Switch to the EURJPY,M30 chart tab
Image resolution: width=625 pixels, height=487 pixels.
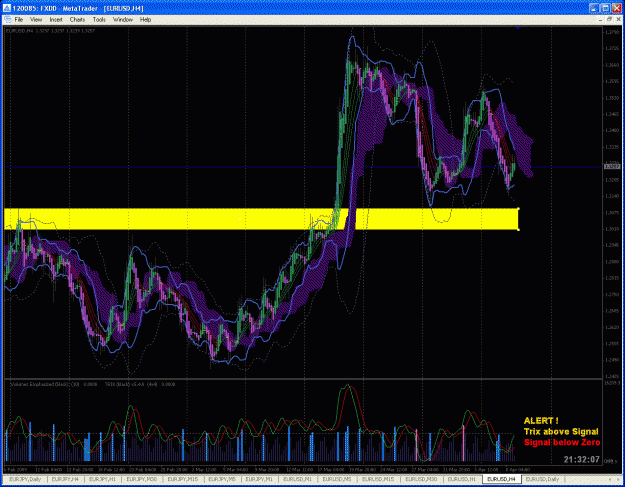click(x=142, y=479)
